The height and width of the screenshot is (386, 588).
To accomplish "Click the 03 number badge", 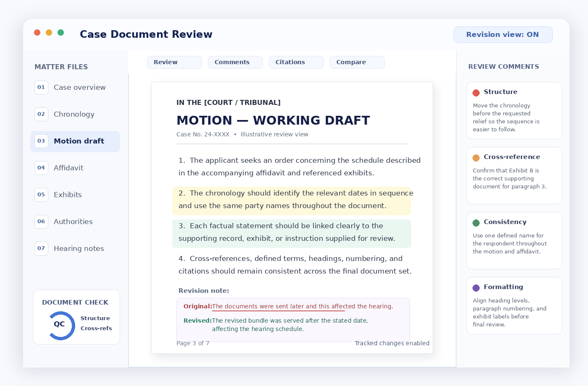I will pos(41,141).
